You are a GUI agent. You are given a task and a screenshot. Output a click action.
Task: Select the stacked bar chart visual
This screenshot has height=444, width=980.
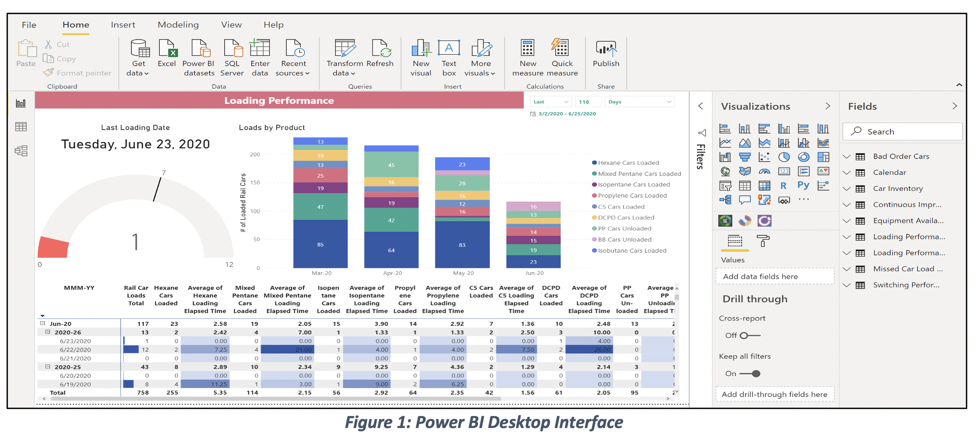725,129
